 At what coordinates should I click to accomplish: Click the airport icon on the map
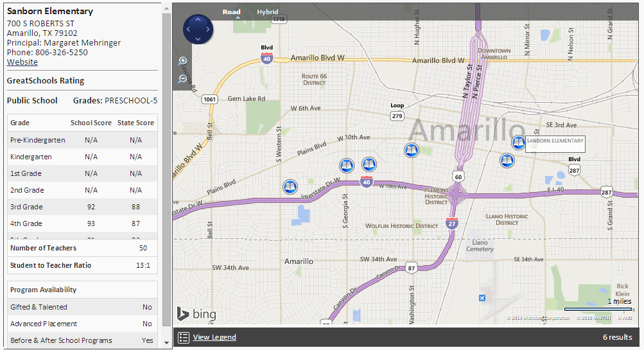482,298
